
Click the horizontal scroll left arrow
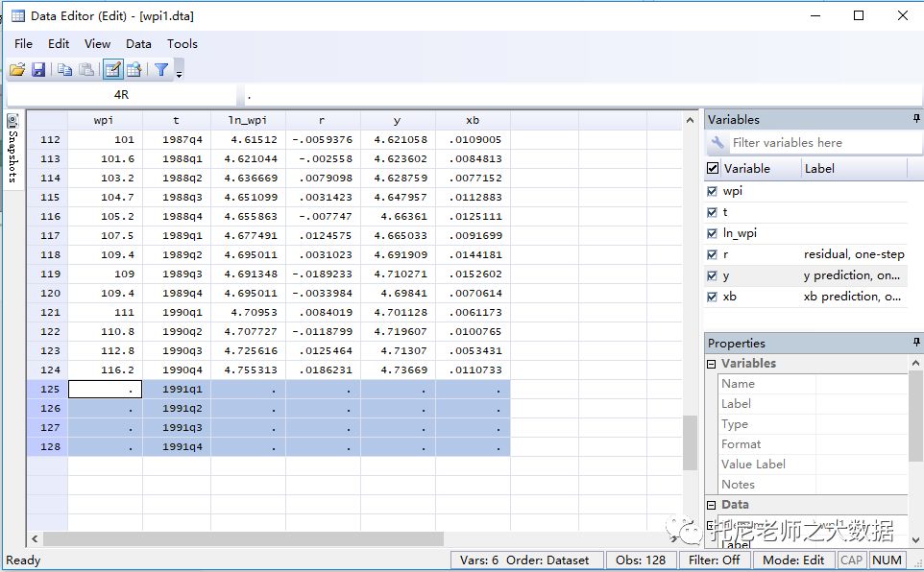[x=35, y=538]
